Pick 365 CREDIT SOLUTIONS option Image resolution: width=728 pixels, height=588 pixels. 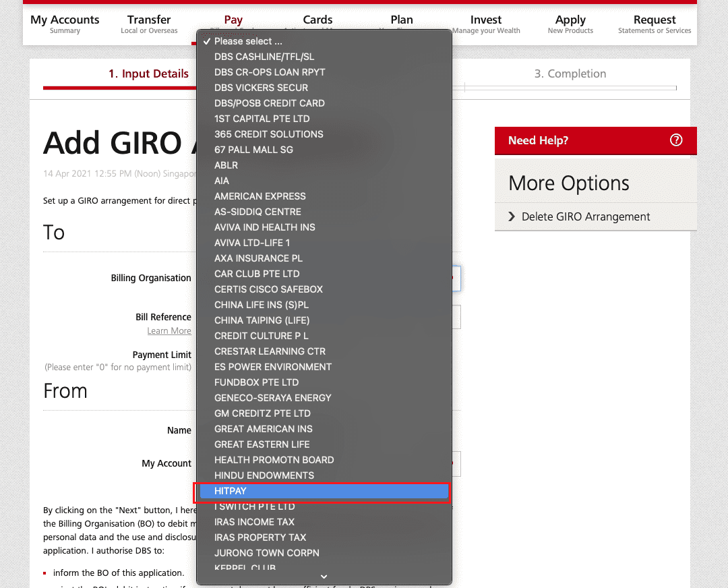pyautogui.click(x=324, y=134)
